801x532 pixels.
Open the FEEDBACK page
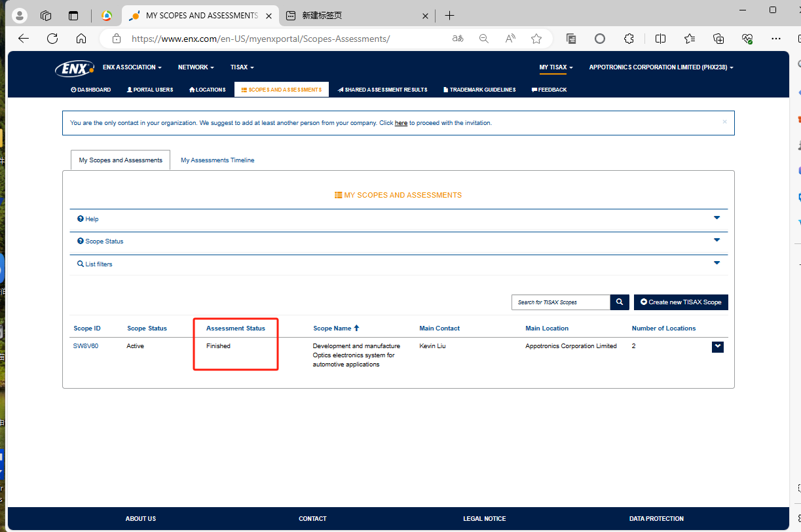549,90
